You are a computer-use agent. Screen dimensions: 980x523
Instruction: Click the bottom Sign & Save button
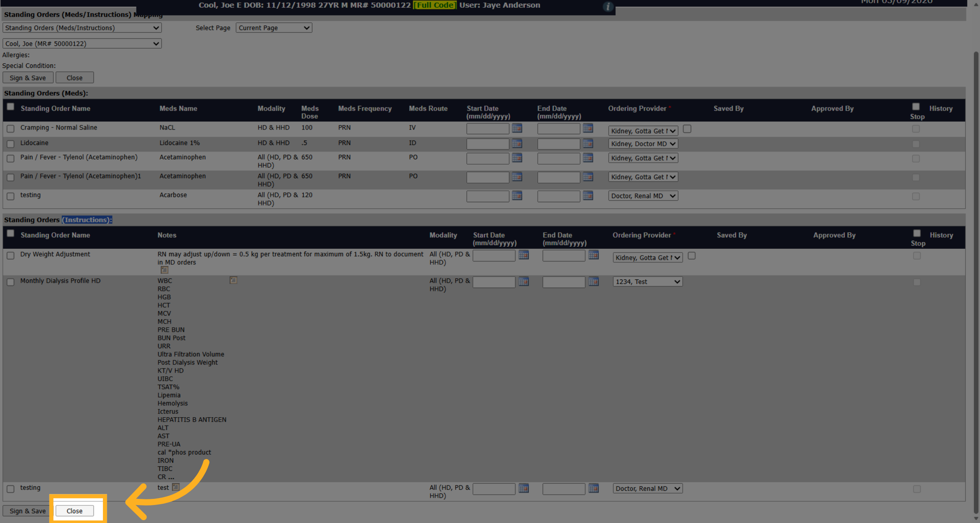28,511
